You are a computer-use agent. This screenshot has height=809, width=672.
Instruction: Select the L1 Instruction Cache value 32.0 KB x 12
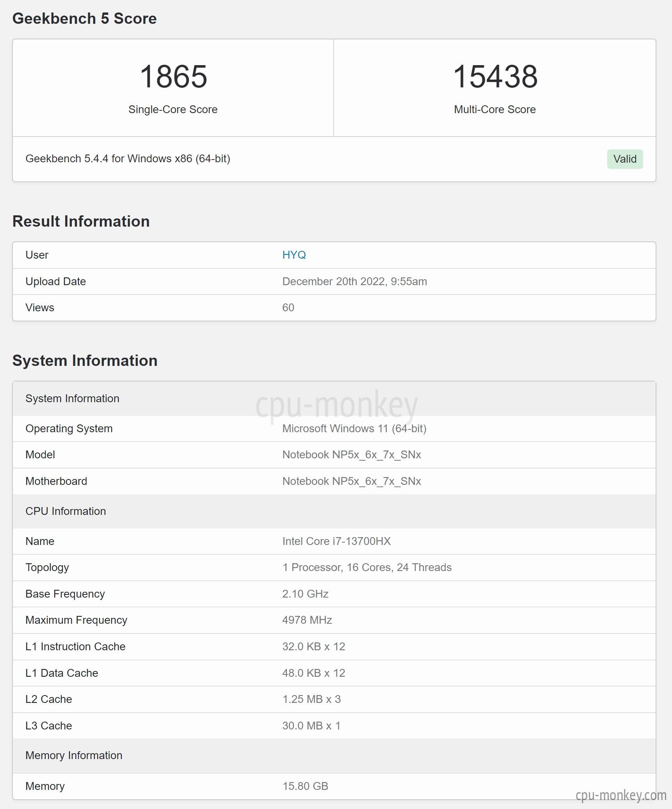click(314, 646)
